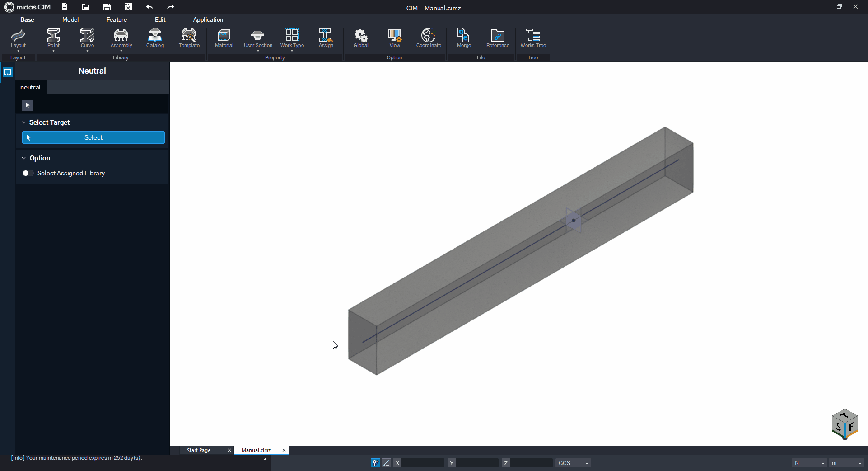This screenshot has width=868, height=471.
Task: Click the Point library icon
Action: pyautogui.click(x=53, y=38)
